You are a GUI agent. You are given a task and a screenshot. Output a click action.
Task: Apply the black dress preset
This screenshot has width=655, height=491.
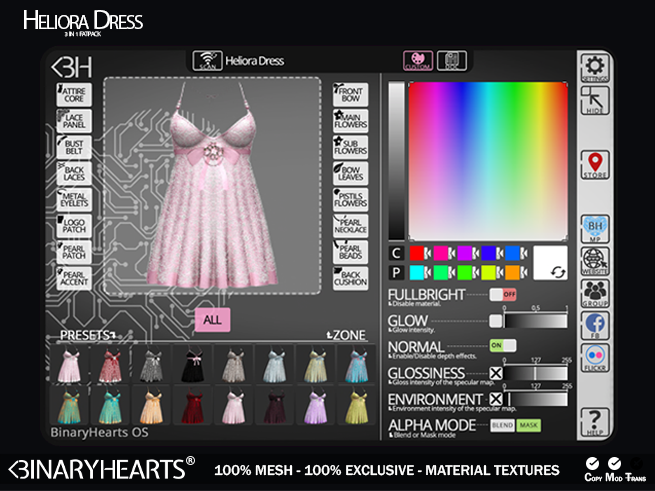[193, 366]
